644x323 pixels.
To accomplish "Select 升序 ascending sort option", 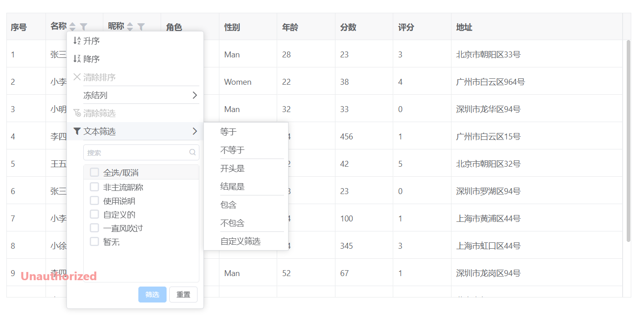I will click(x=135, y=41).
